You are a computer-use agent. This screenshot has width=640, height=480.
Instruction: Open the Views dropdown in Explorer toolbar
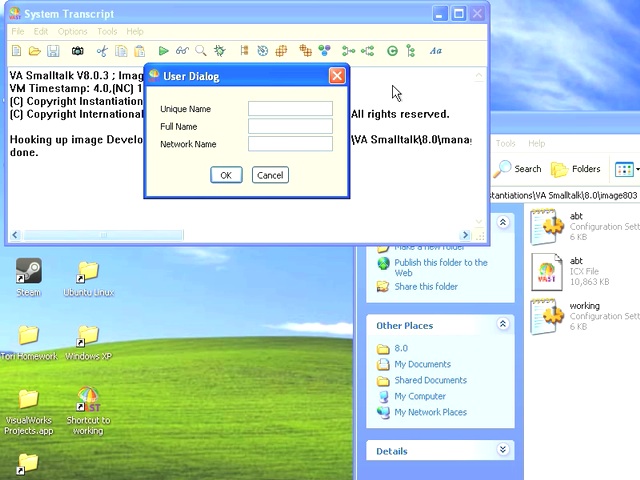[x=627, y=169]
